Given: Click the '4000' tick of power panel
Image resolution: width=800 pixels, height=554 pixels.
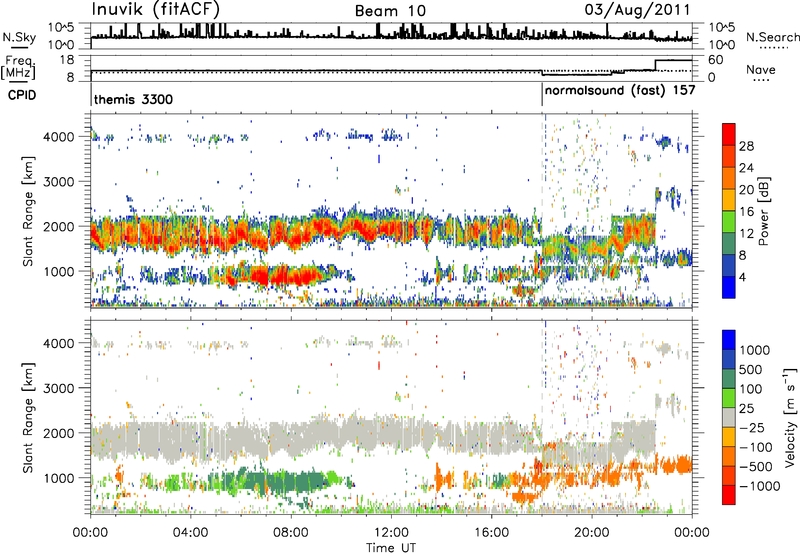Looking at the screenshot, I should point(59,137).
